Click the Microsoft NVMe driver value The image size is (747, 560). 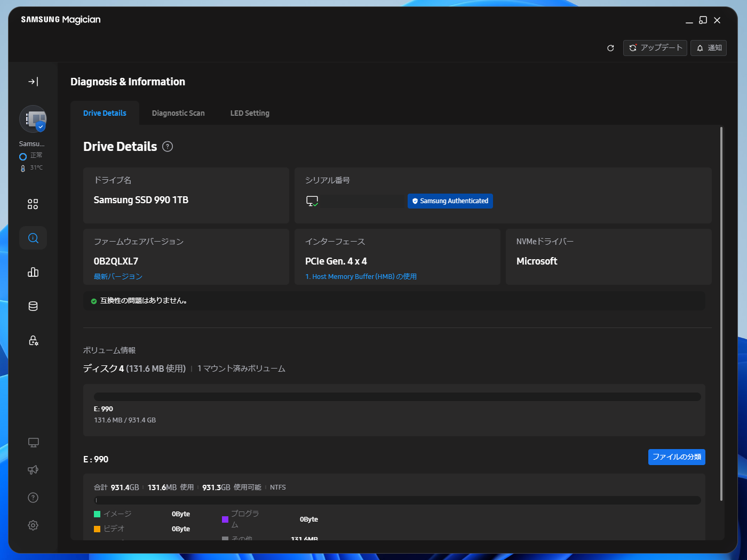pyautogui.click(x=537, y=261)
